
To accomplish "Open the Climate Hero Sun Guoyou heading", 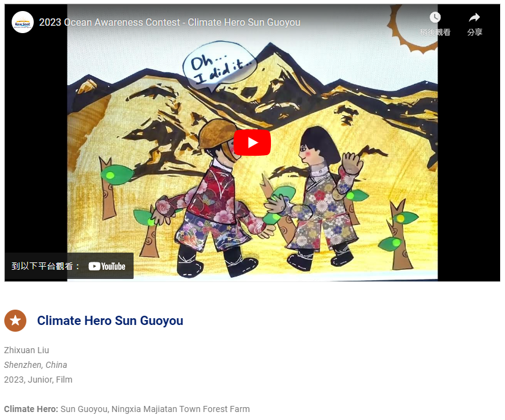I will [110, 321].
